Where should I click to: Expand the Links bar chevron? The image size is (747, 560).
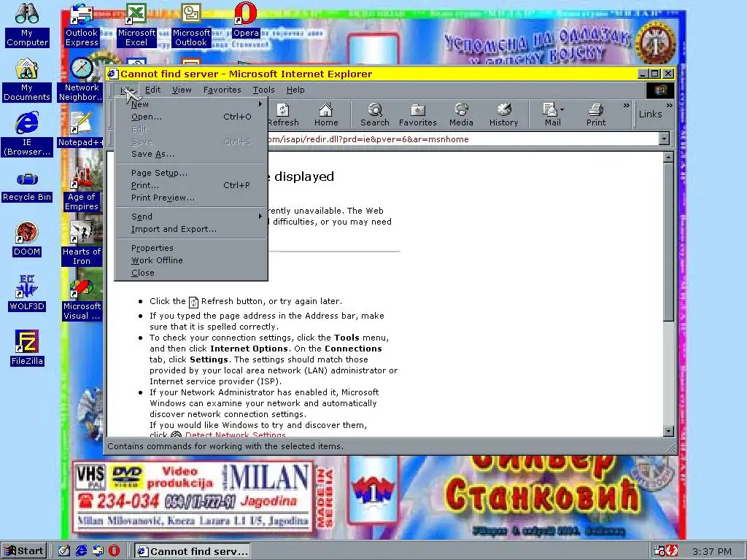(670, 105)
